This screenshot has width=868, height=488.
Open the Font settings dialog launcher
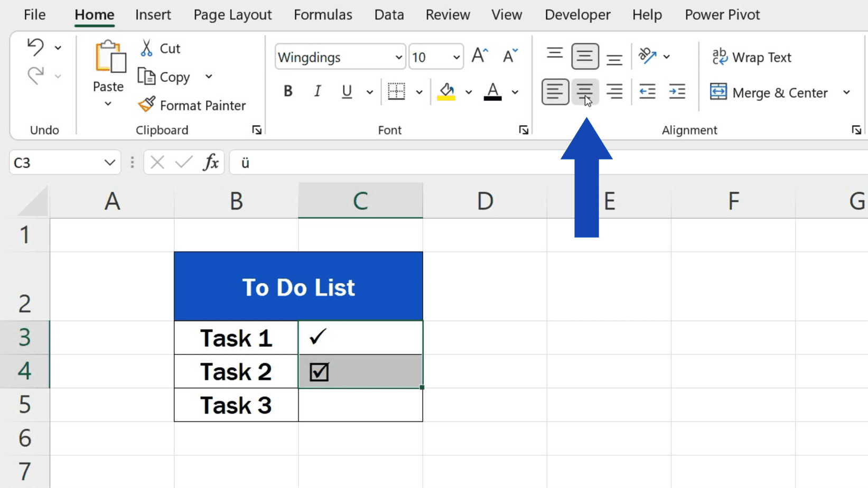pos(524,129)
